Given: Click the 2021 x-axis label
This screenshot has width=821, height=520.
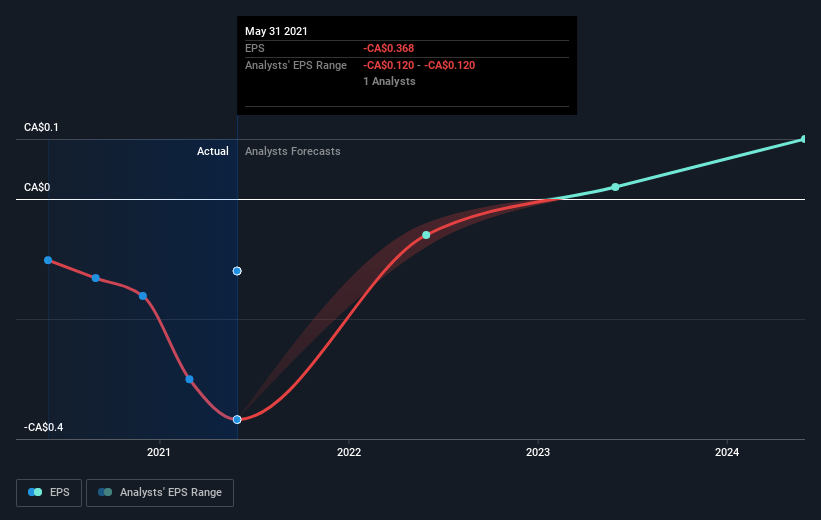Looking at the screenshot, I should pos(159,452).
